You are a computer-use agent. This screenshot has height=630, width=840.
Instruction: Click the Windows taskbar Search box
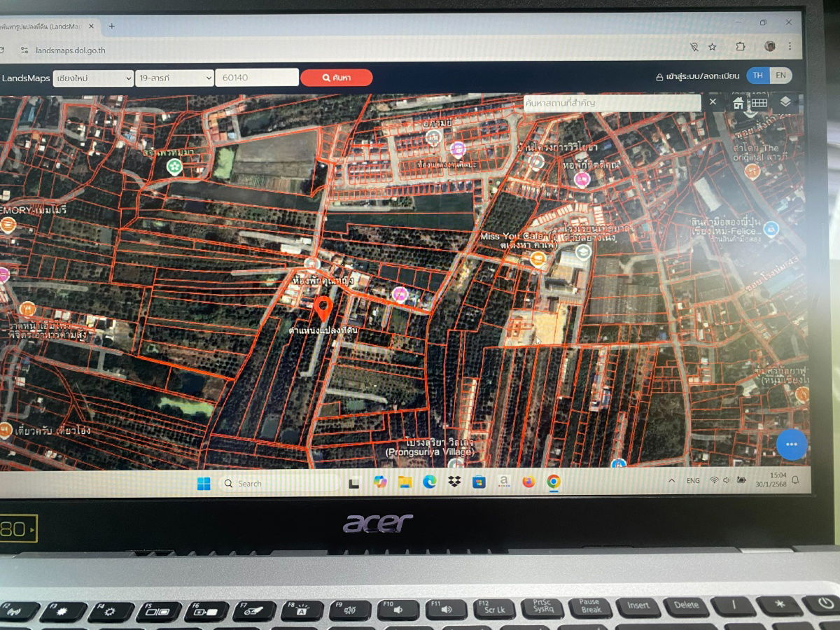(x=279, y=483)
